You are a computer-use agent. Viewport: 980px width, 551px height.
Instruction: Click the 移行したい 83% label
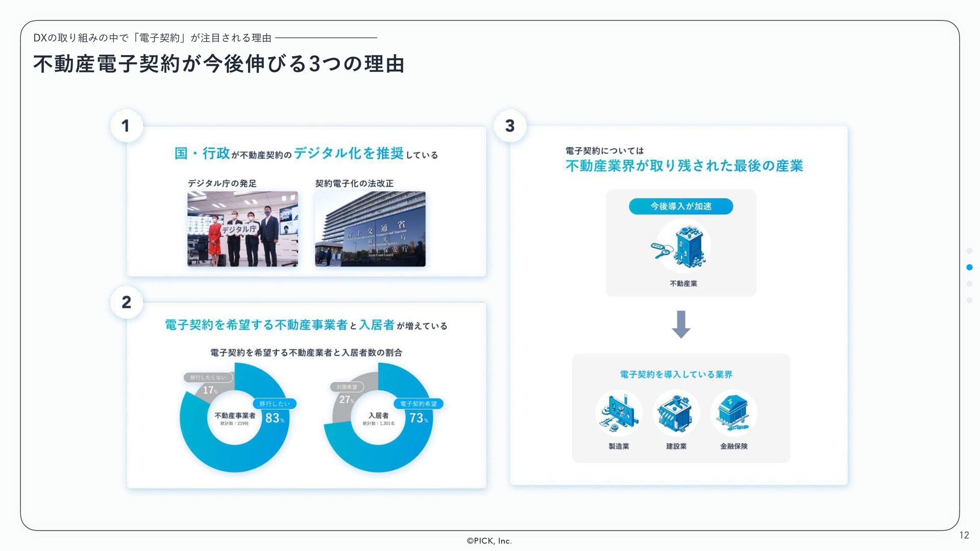(x=275, y=404)
